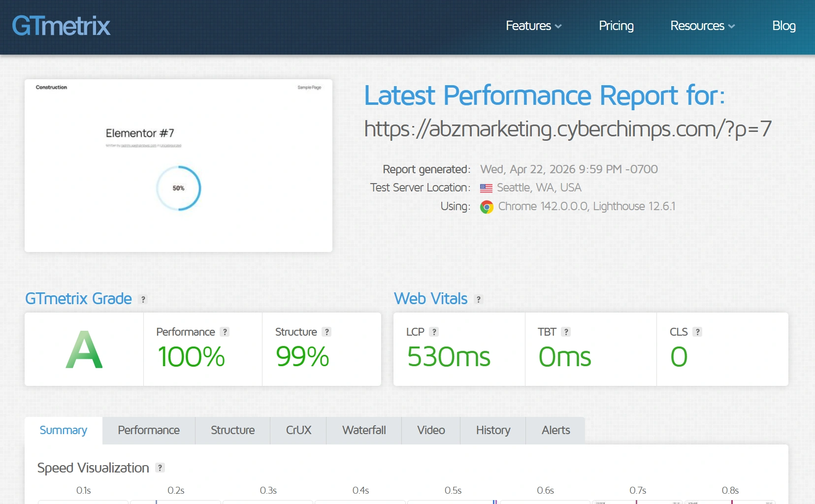Click the CLS value 0

(x=679, y=357)
